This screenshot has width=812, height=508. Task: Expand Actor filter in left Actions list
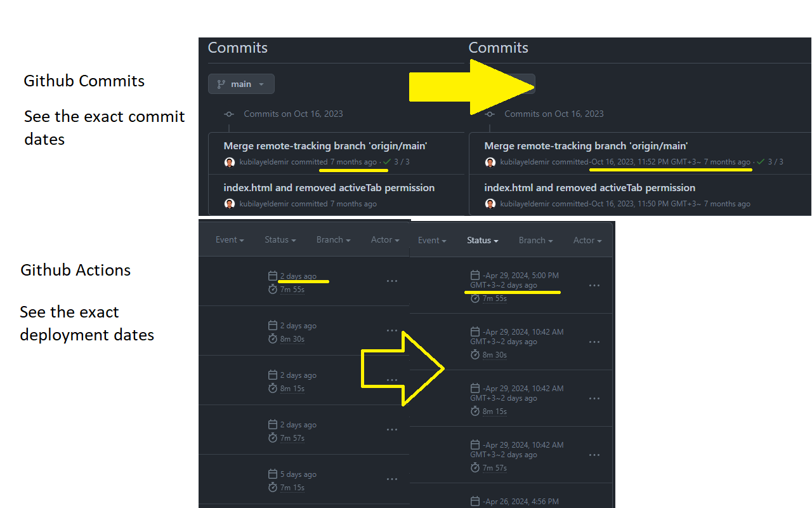(x=385, y=240)
